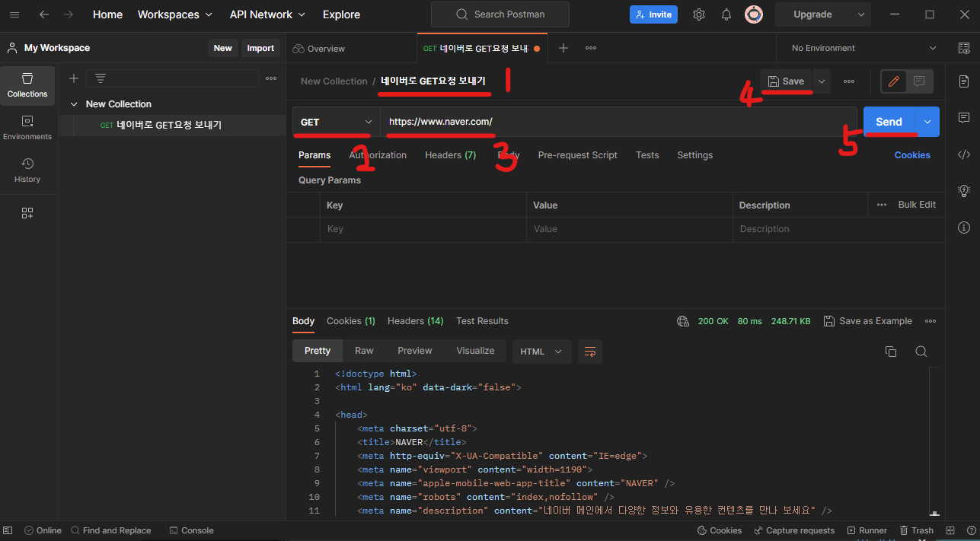
Task: Open the environment quick look icon
Action: 964,48
